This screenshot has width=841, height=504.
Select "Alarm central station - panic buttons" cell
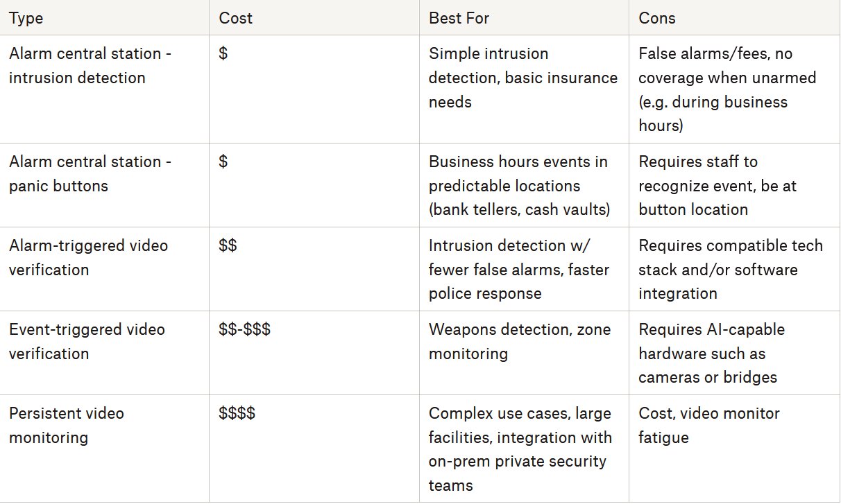(x=104, y=185)
